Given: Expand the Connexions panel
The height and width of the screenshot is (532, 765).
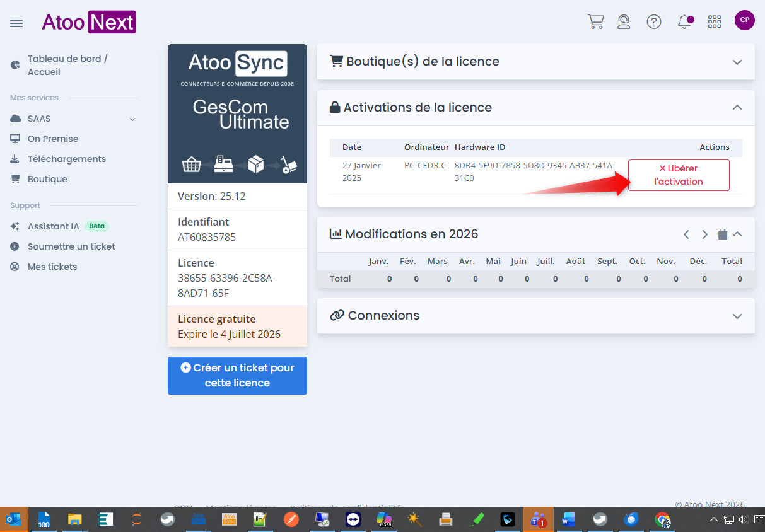Looking at the screenshot, I should point(737,316).
